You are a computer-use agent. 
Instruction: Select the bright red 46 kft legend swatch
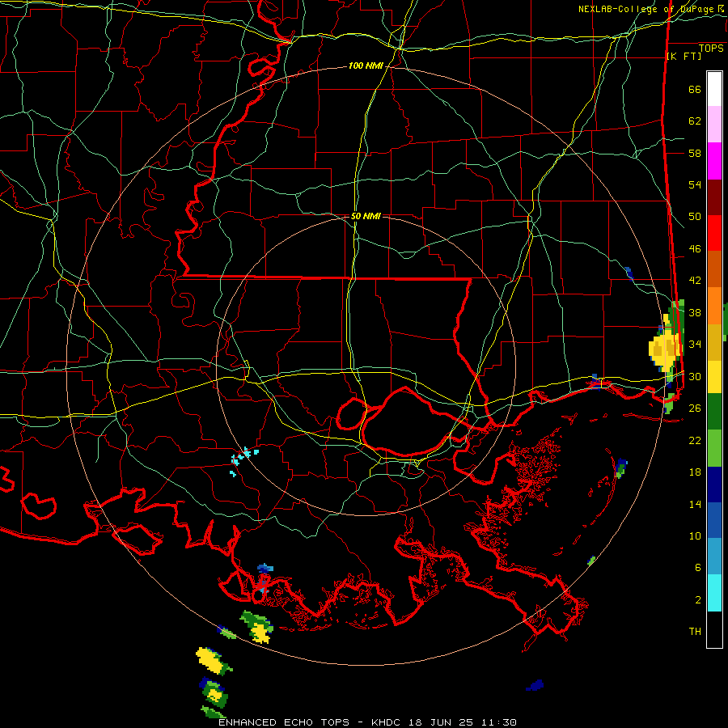(714, 233)
